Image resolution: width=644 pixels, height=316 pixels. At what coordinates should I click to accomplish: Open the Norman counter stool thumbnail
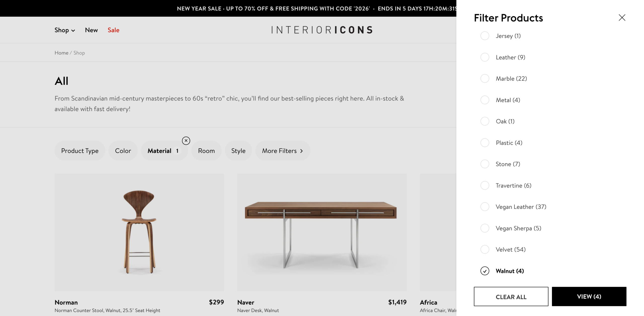point(139,232)
